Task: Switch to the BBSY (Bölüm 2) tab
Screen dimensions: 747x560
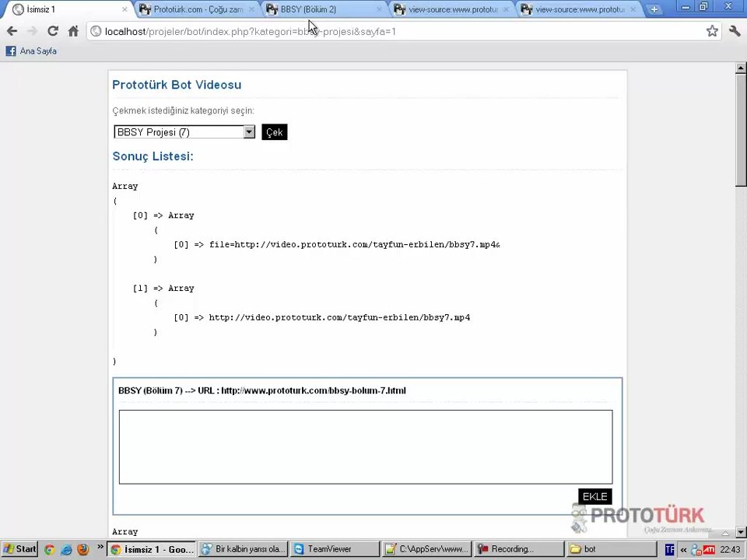Action: click(324, 9)
